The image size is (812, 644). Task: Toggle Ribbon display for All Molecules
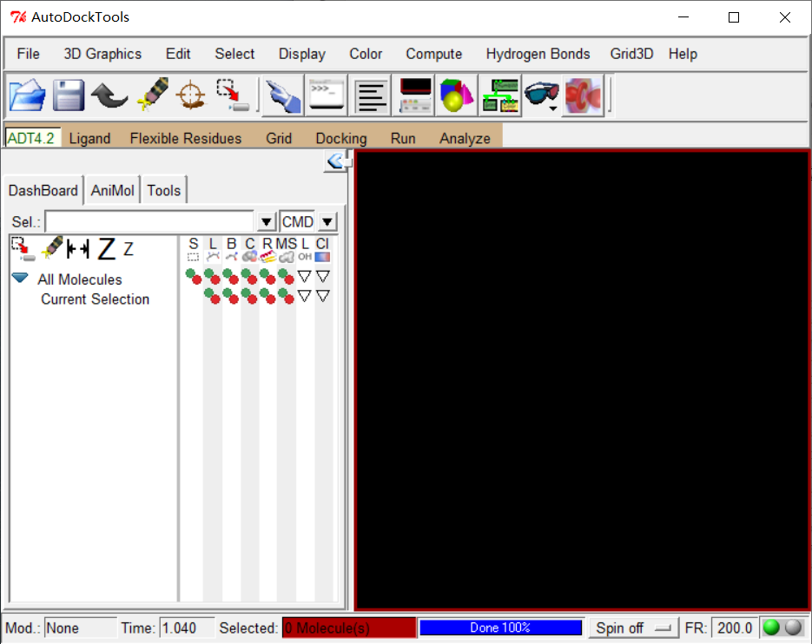point(267,276)
